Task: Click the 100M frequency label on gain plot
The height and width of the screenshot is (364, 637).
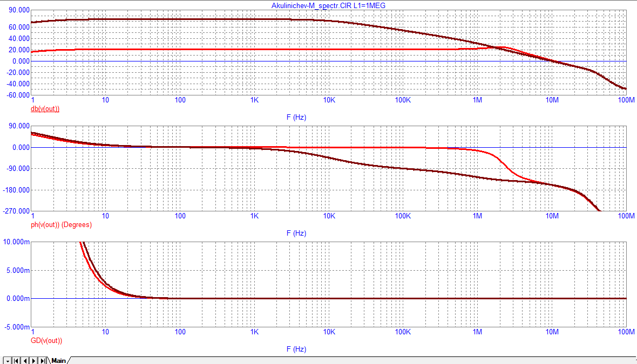Action: (x=626, y=100)
